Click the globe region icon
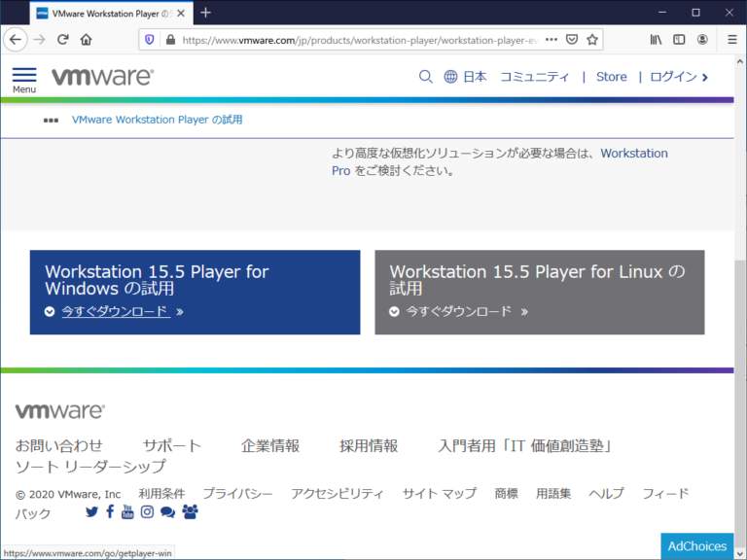Image resolution: width=747 pixels, height=560 pixels. [450, 77]
